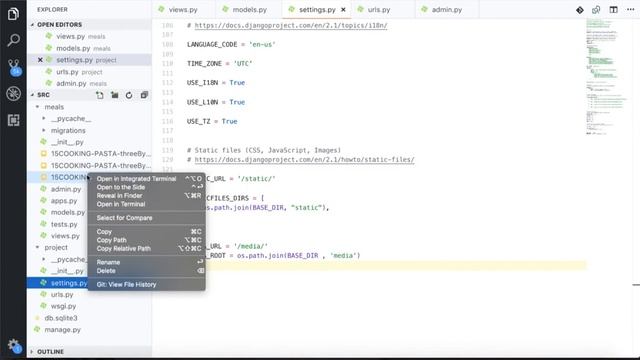Collapse the Open Editors section
Image resolution: width=640 pixels, height=360 pixels.
click(x=59, y=24)
